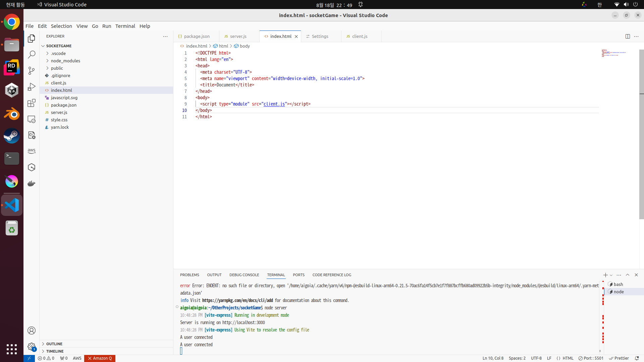The image size is (644, 362).
Task: Open the AWS toolkit view
Action: (x=32, y=151)
